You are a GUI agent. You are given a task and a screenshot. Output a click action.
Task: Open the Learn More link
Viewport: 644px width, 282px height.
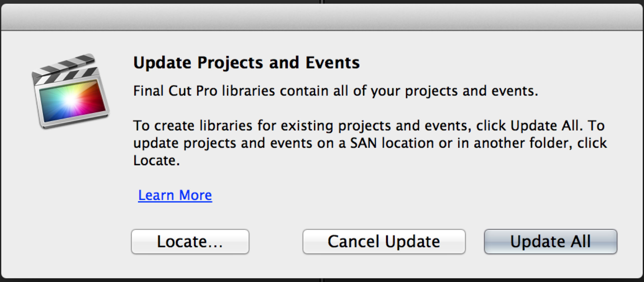[x=175, y=195]
